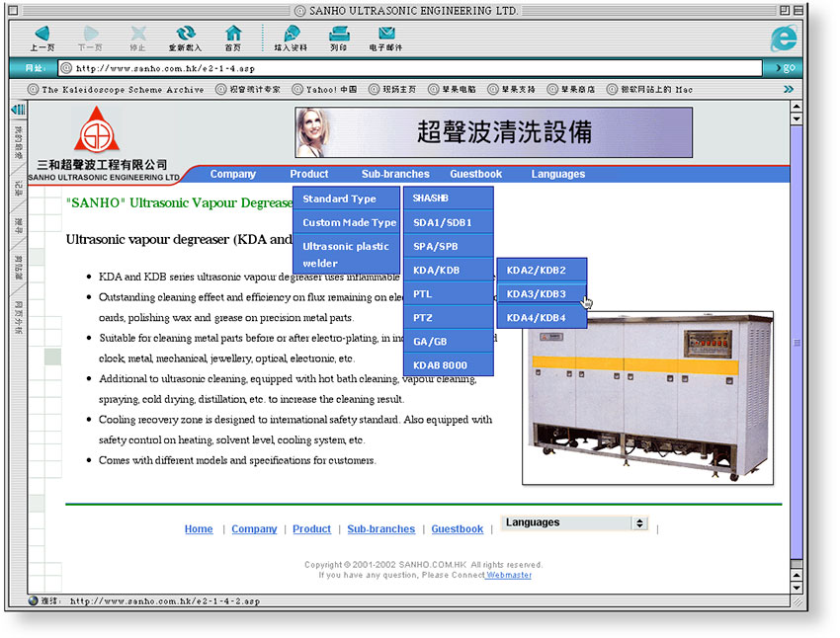
Task: Click the AutoFill toolbar icon
Action: [291, 34]
